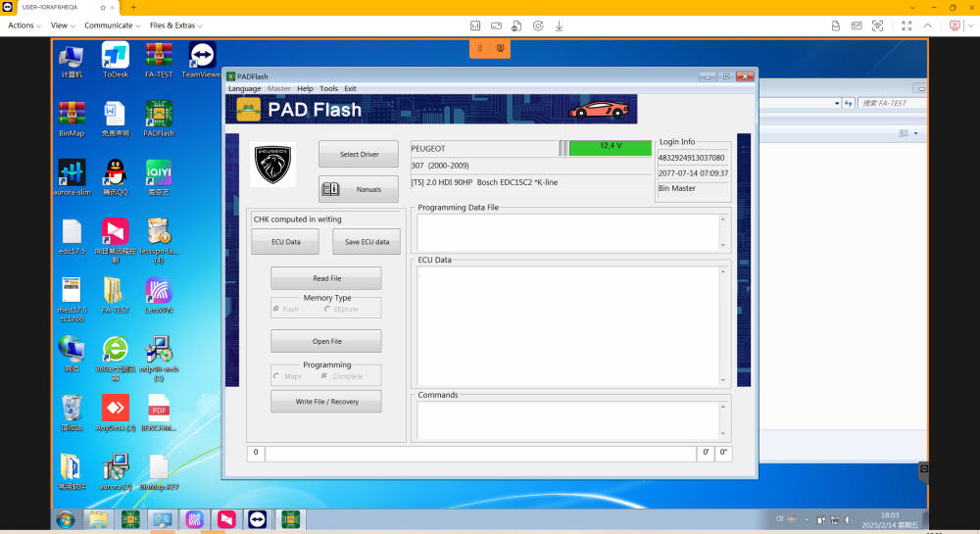Expand the Actions dropdown in the remote toolbar
Image resolution: width=980 pixels, height=534 pixels.
coord(24,25)
